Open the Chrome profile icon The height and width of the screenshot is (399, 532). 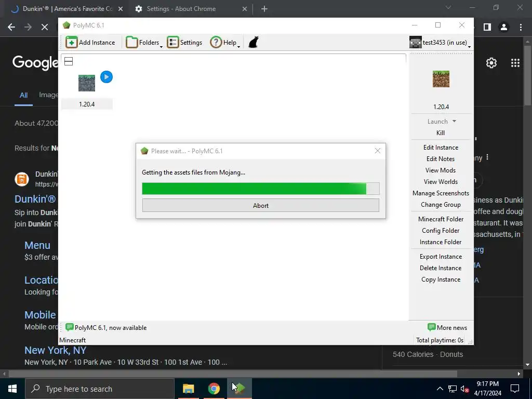[x=504, y=27]
